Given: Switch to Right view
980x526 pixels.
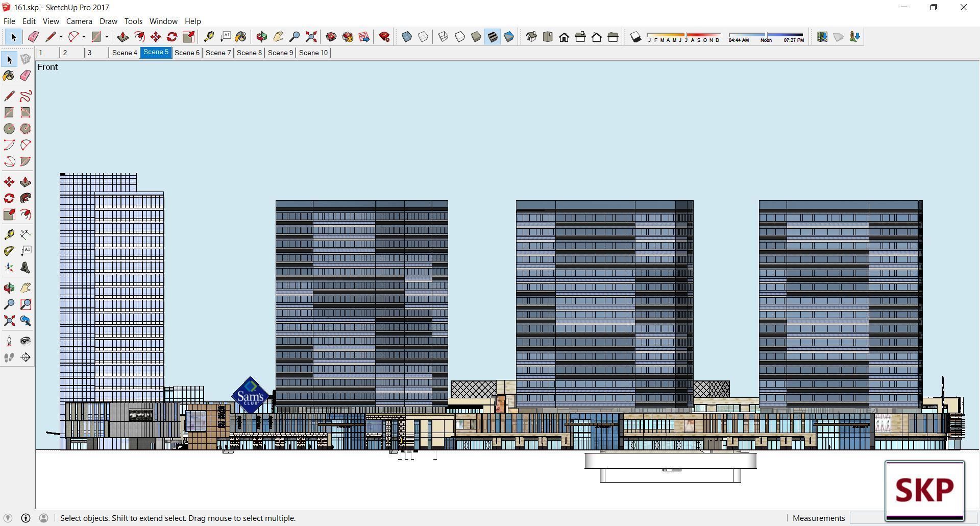Looking at the screenshot, I should [x=580, y=37].
